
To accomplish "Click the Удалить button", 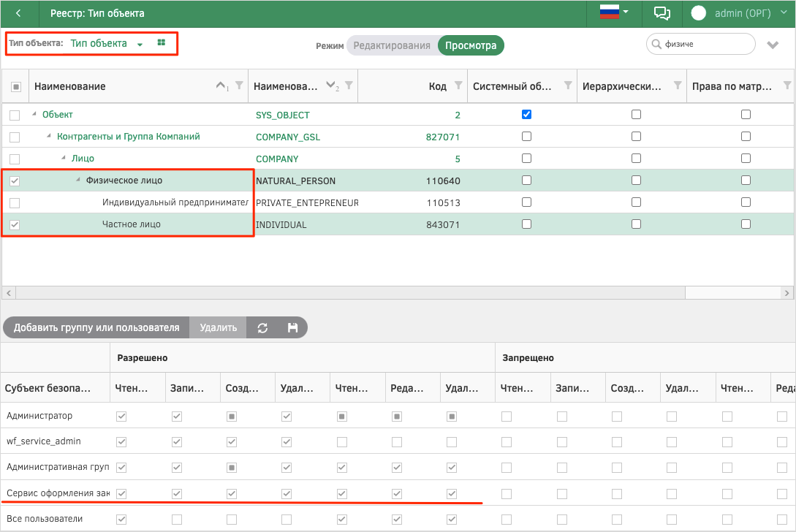I will (219, 327).
